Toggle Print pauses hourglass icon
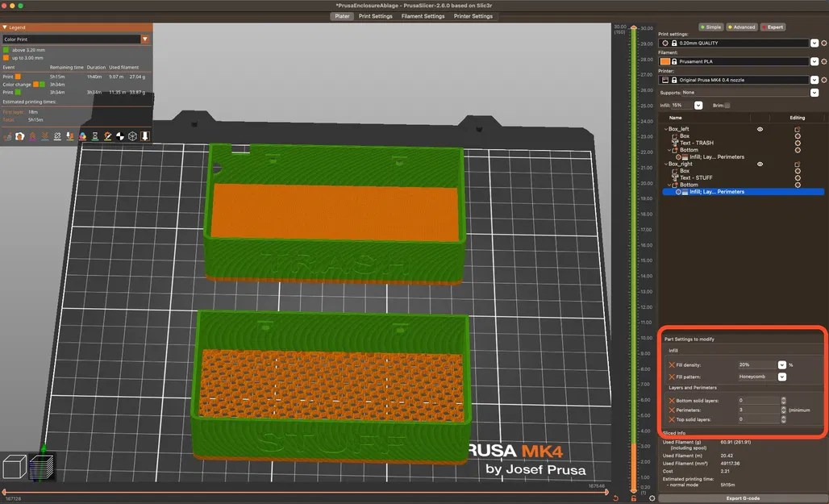829x504 pixels. (94, 136)
